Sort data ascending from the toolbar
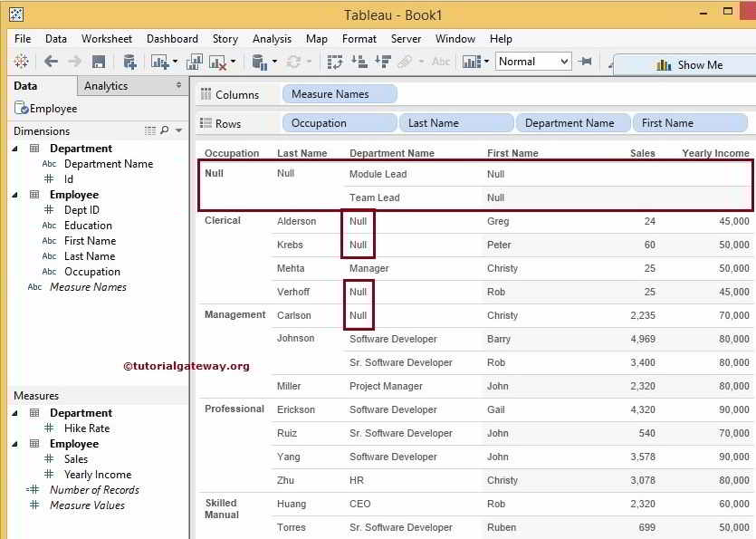This screenshot has width=756, height=539. [x=359, y=63]
